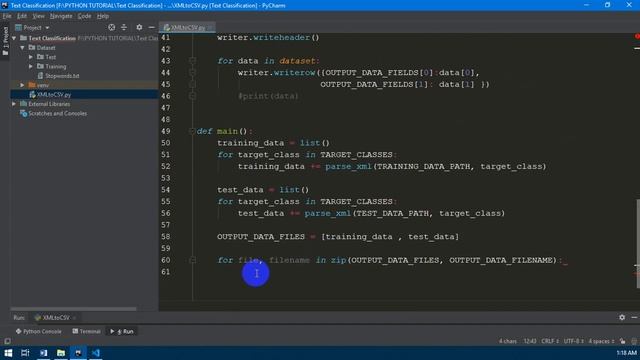This screenshot has width=640, height=360.
Task: Open Visual Studio Code from the taskbar
Action: 96,353
